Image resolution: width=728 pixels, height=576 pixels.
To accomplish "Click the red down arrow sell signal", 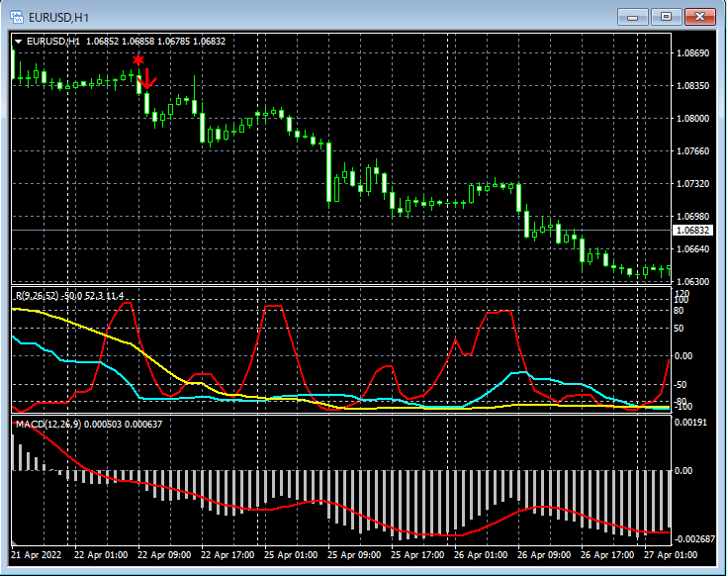I will [146, 78].
